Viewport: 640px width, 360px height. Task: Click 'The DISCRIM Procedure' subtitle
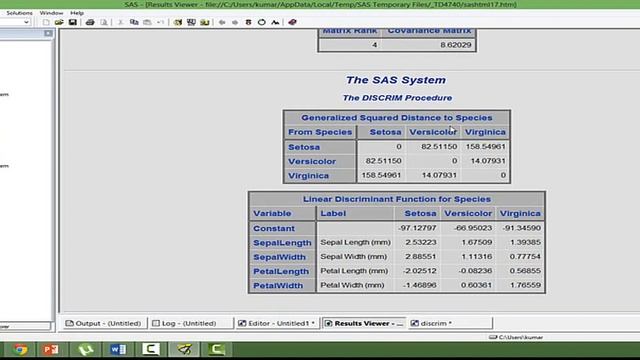pyautogui.click(x=397, y=98)
